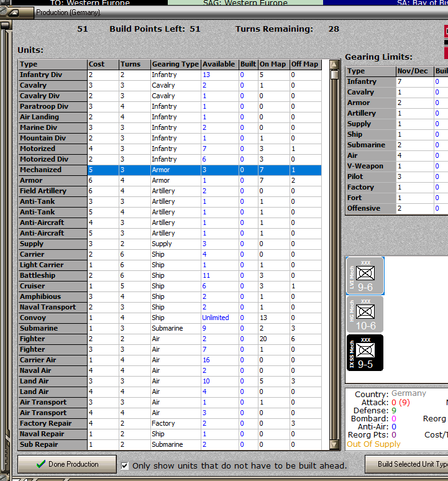Select the Factory Repair unit row

(x=170, y=424)
